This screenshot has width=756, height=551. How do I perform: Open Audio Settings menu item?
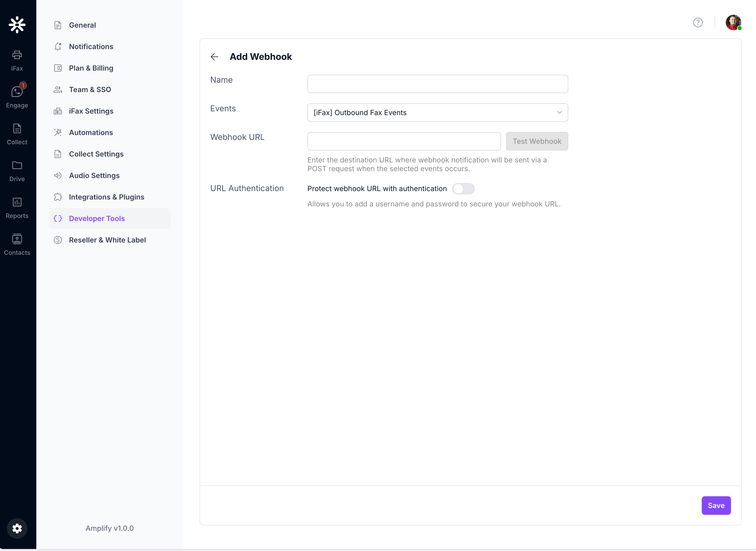(109, 175)
